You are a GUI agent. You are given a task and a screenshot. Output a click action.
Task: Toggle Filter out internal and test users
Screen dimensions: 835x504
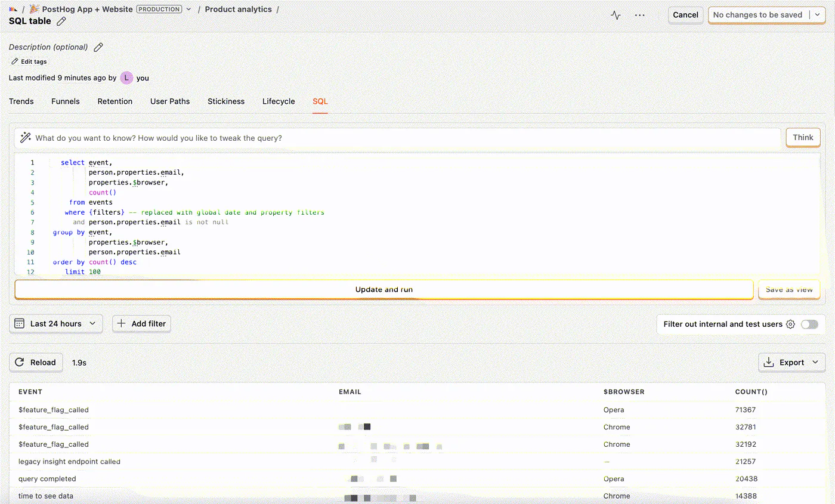pyautogui.click(x=809, y=324)
